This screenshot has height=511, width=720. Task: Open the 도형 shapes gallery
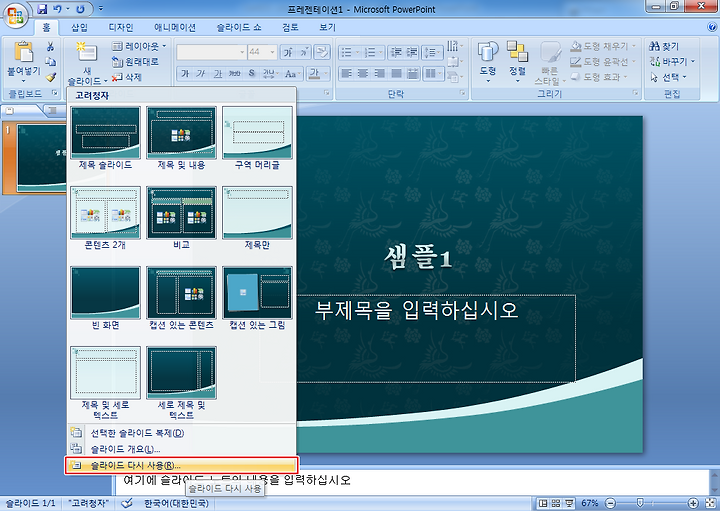[488, 61]
